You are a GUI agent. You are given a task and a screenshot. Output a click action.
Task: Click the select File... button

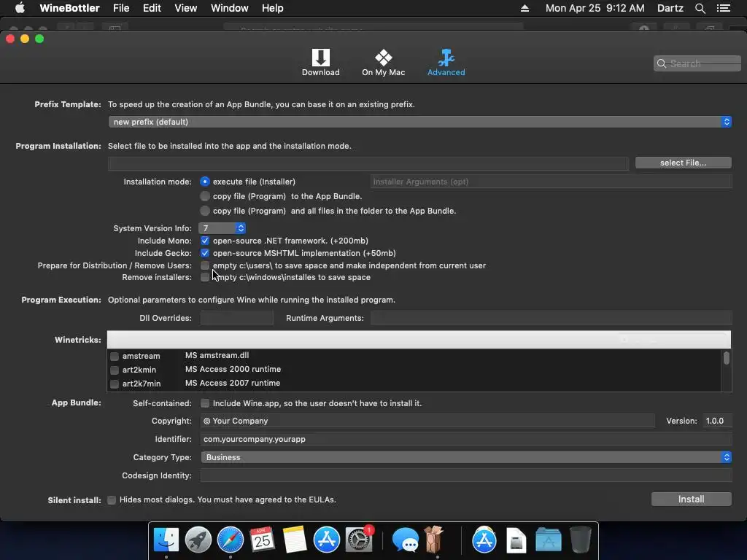coord(683,163)
